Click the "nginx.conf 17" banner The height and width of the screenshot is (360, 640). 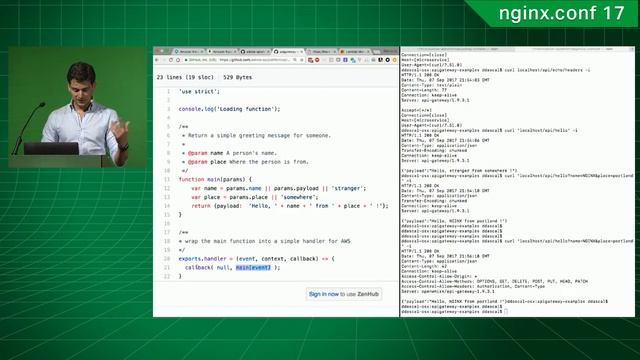562,13
